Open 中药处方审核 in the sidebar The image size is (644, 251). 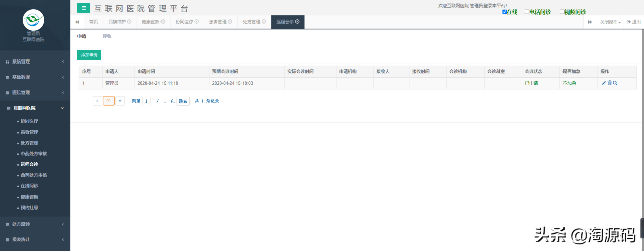point(34,153)
